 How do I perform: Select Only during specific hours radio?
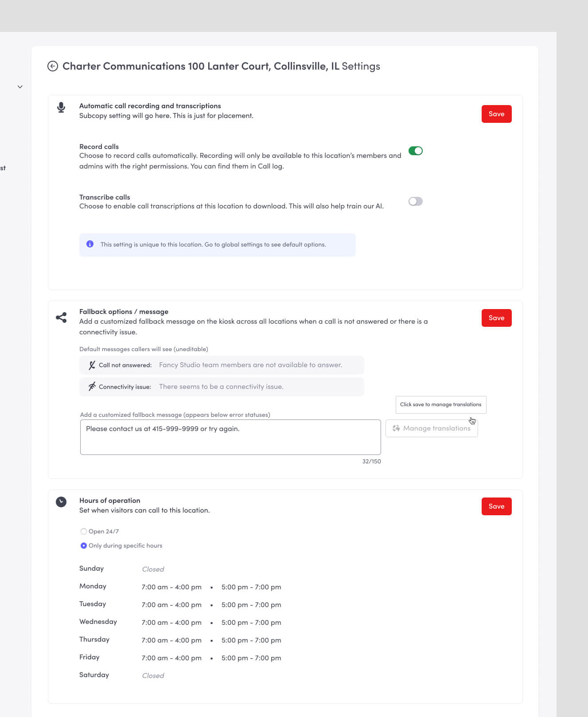[84, 545]
